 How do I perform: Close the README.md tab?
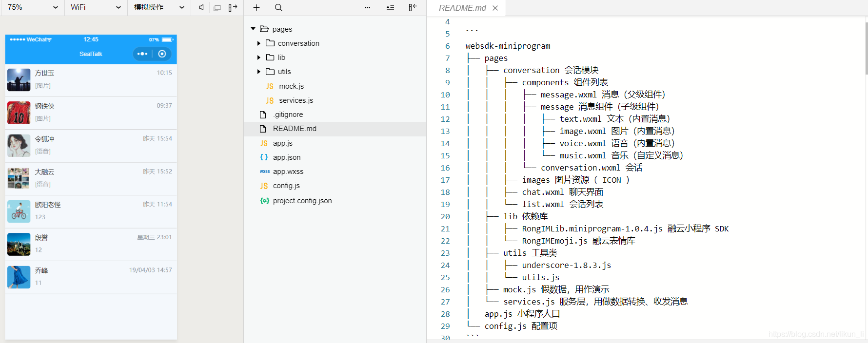click(x=495, y=8)
